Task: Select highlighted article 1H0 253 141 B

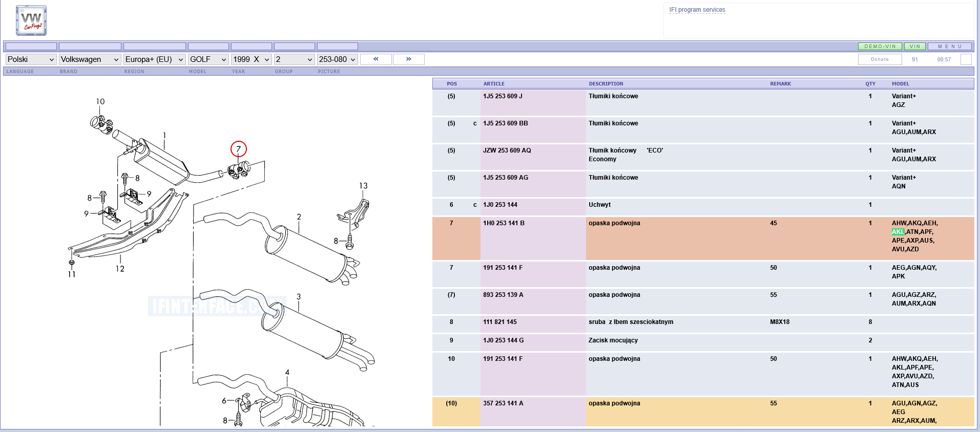Action: point(504,223)
